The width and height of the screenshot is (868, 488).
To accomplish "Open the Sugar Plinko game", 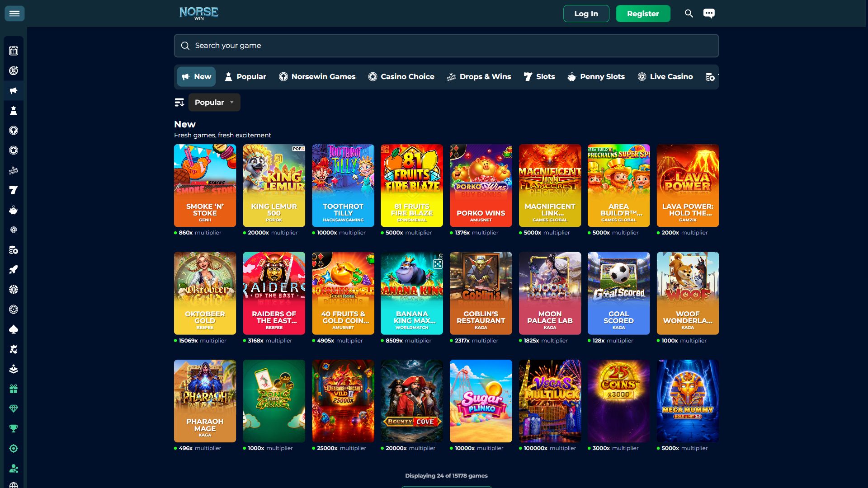I will [481, 401].
